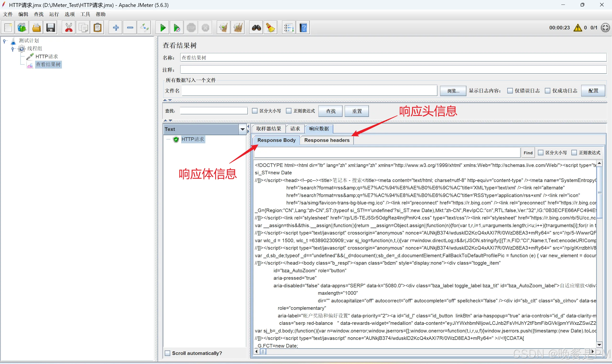Open the 文件 menu
Screen dimensions: 612x364
8,14
